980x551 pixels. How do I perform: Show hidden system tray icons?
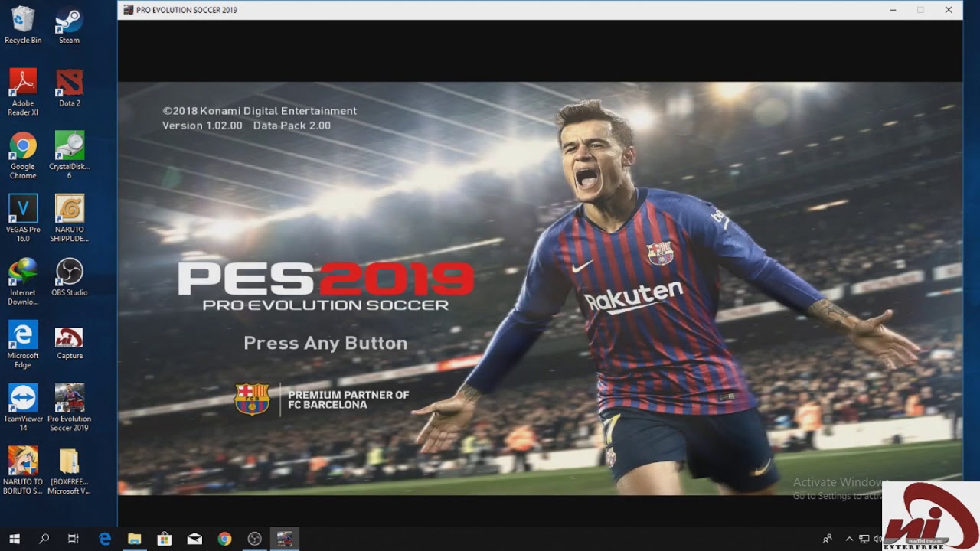coord(849,539)
